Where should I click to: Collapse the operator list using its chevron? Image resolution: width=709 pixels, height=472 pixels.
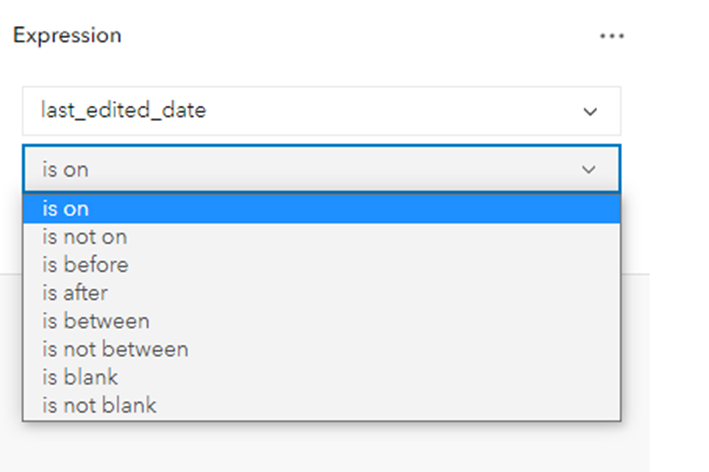[589, 169]
